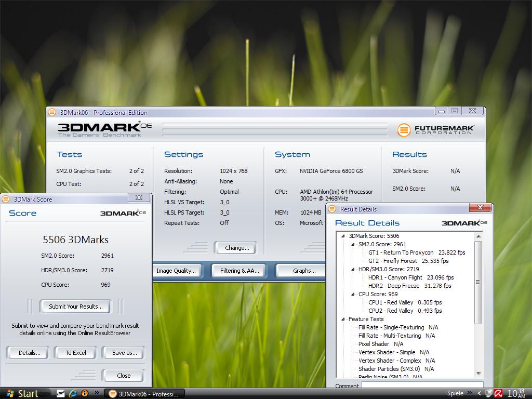Screen dimensions: 532x399
Task: Expand the quick launch overflow chevron
Action: pos(97,393)
